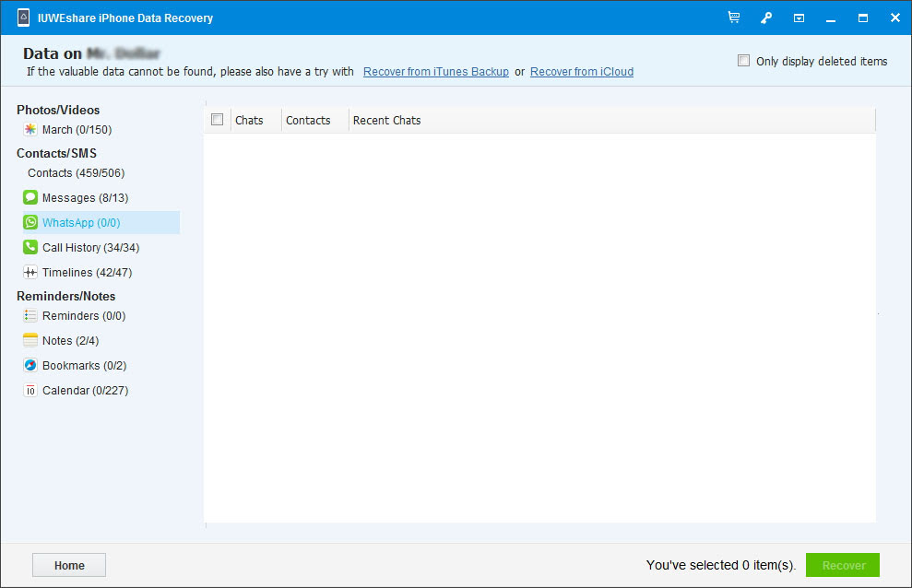The image size is (912, 588).
Task: Click the Bookmarks Safari icon
Action: 30,366
